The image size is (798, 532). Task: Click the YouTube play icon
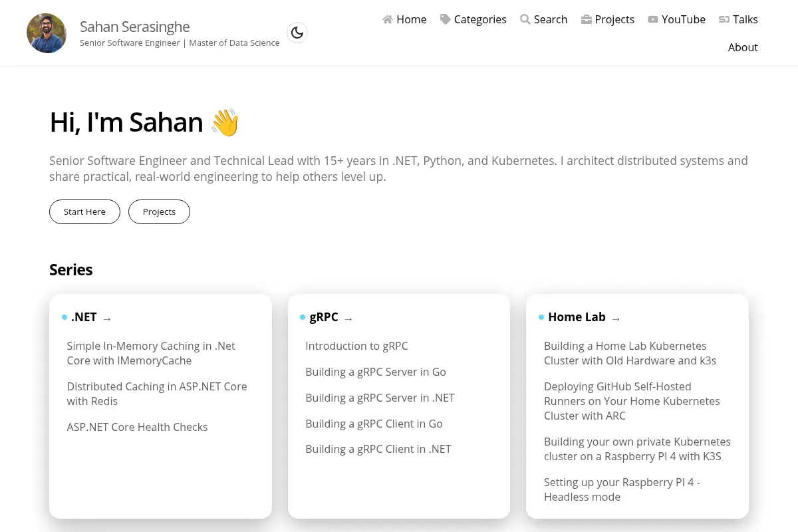click(x=653, y=19)
